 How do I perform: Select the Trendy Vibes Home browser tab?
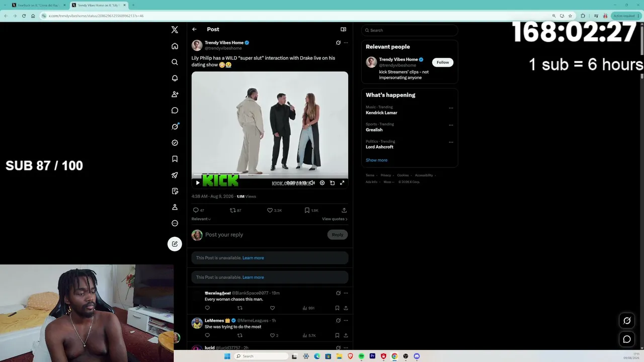pyautogui.click(x=99, y=5)
